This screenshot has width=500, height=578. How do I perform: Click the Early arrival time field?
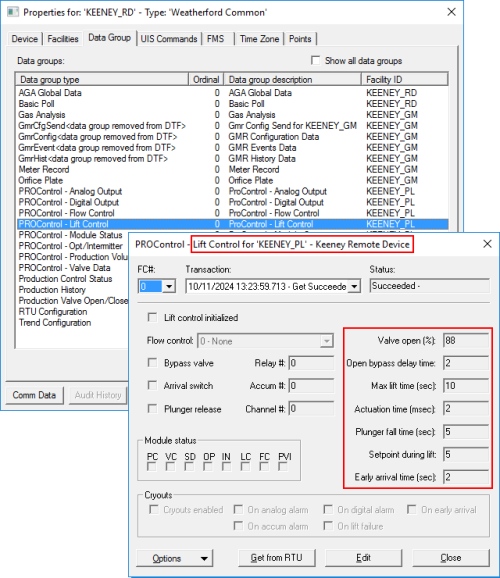[x=466, y=477]
